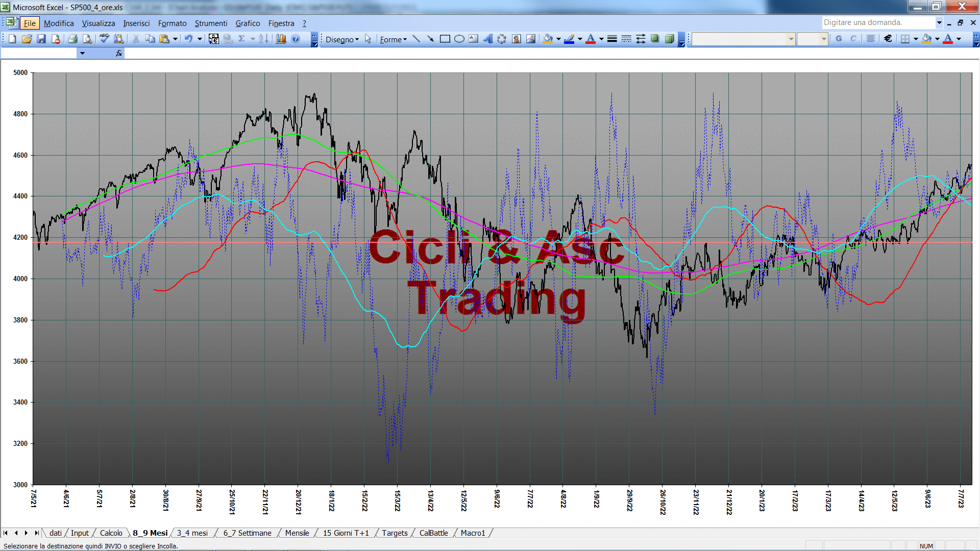The width and height of the screenshot is (980, 551).
Task: Open the Inserisci menu
Action: 136,23
